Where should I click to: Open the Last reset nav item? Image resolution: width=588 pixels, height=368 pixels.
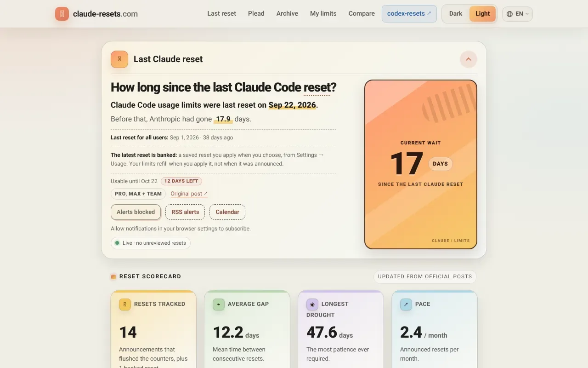pos(222,14)
